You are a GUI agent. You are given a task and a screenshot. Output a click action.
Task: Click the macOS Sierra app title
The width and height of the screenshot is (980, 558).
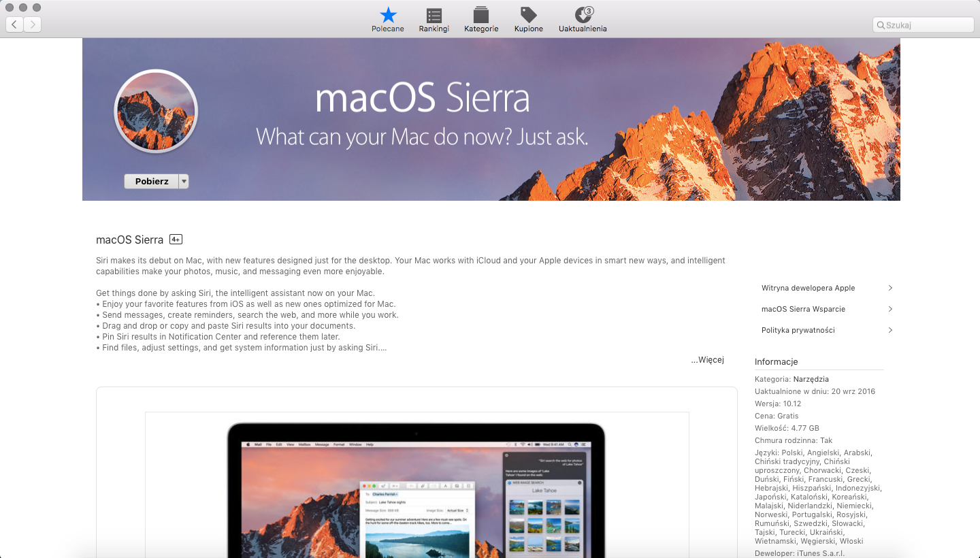tap(130, 240)
